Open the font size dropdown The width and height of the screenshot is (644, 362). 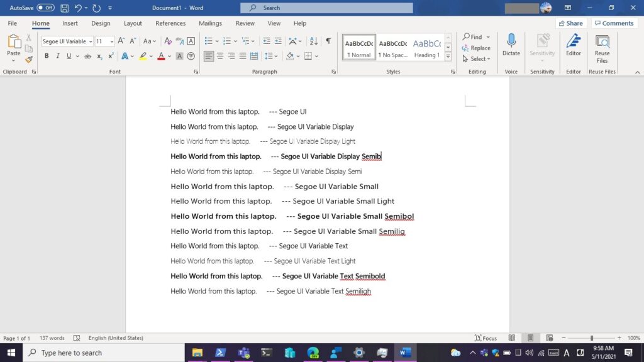click(x=112, y=41)
